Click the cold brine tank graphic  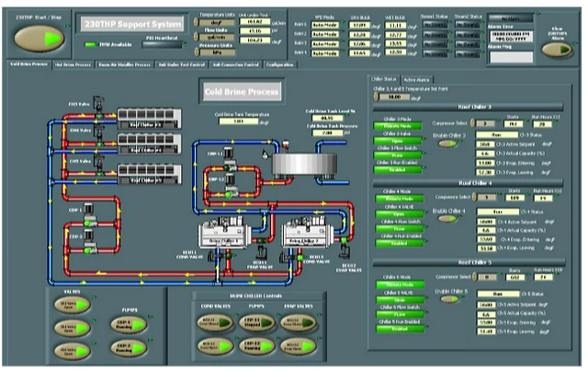[304, 165]
